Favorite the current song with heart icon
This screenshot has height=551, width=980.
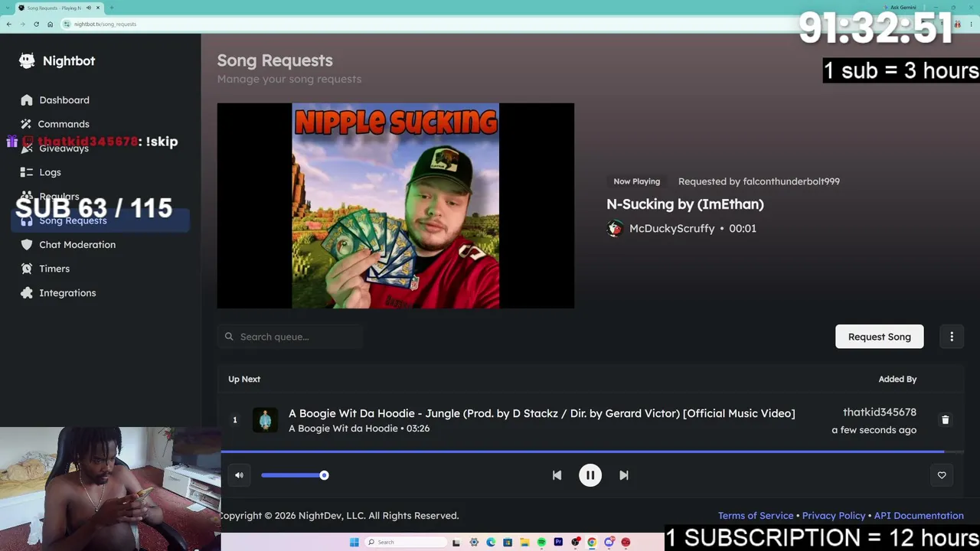[x=942, y=475]
